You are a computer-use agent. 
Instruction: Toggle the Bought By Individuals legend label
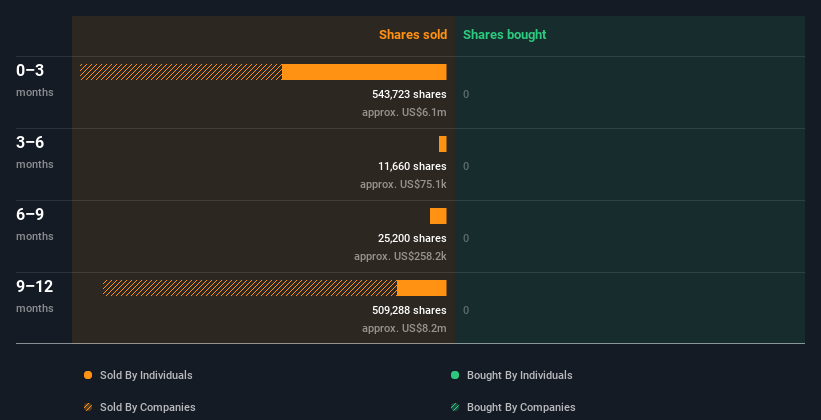(519, 376)
